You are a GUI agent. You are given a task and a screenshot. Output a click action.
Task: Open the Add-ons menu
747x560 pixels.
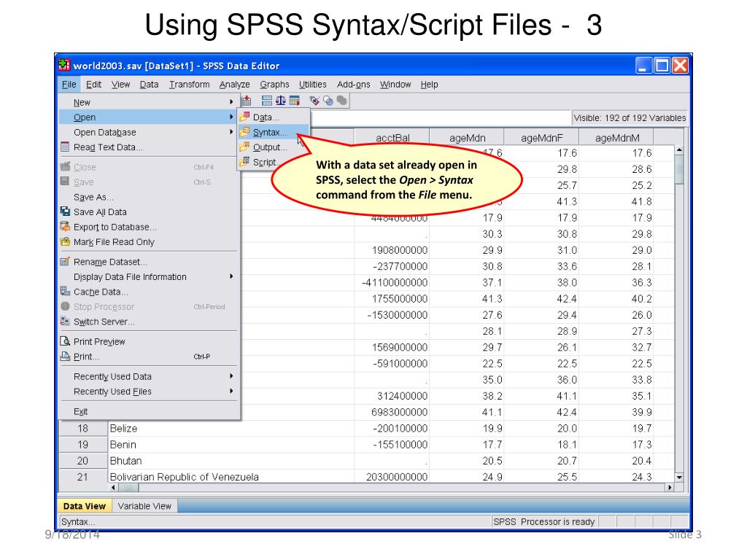pos(354,85)
